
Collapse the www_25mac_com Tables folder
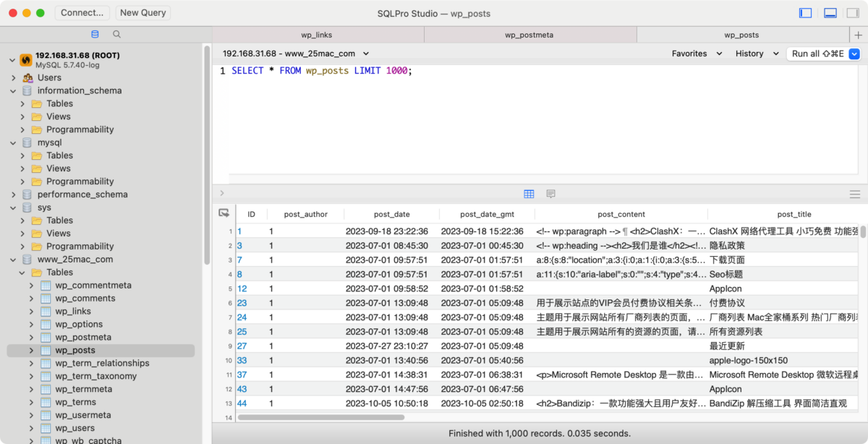coord(22,272)
